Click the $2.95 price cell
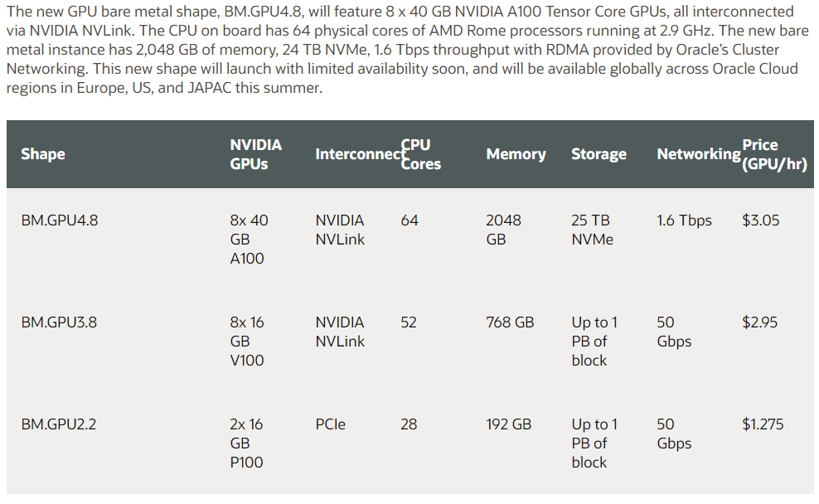Viewport: 819px width, 504px height. coord(760,322)
